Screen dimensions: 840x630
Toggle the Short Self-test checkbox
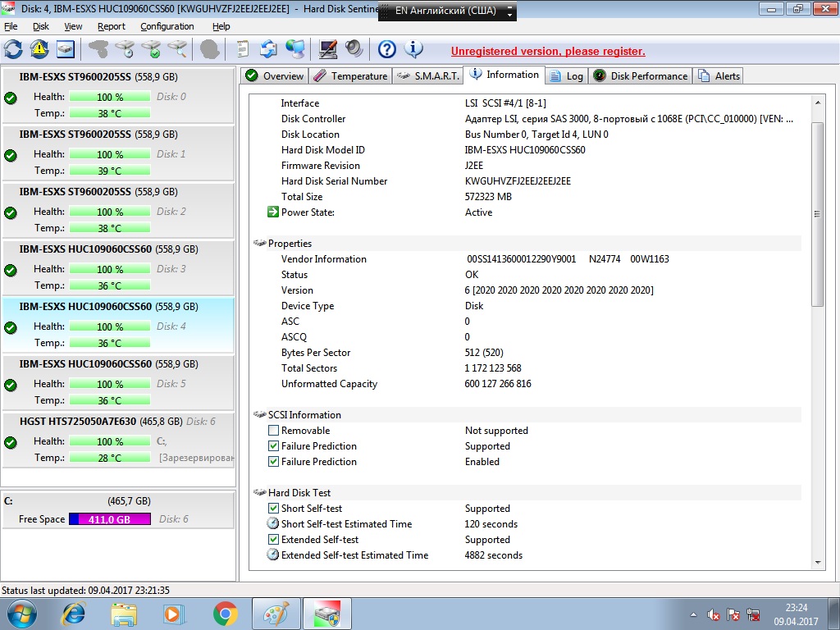coord(273,508)
